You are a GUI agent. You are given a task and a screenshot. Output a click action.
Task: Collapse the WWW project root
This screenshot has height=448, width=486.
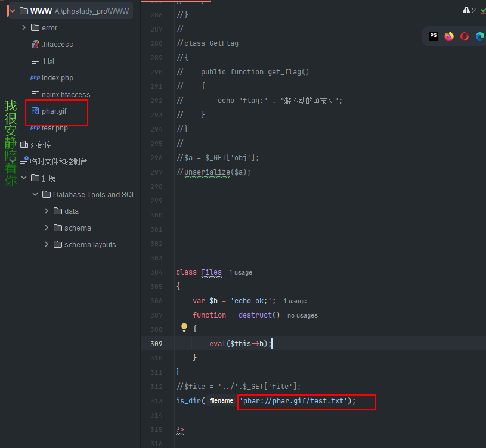[x=12, y=11]
